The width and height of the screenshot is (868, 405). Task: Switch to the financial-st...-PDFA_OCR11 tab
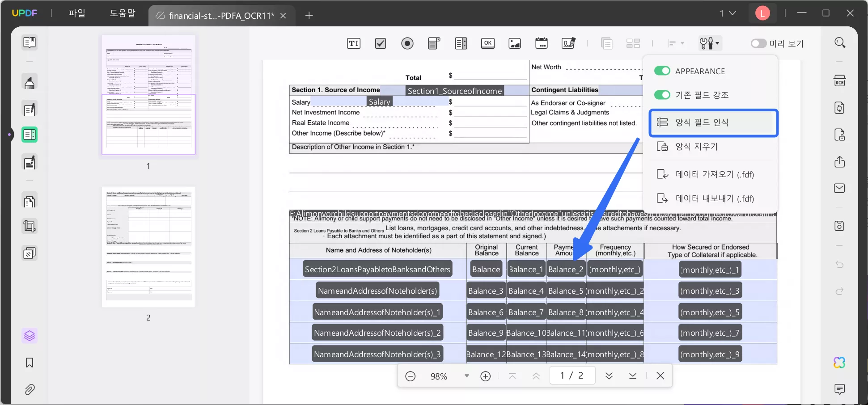(x=221, y=16)
